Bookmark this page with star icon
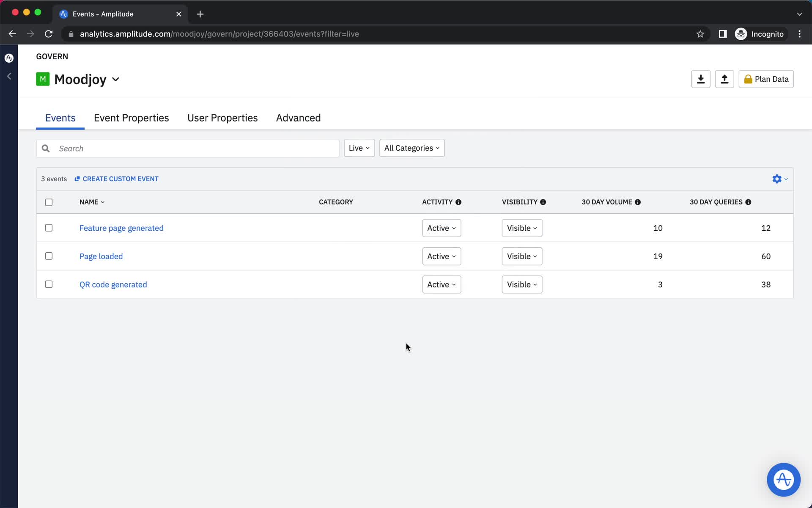This screenshot has height=508, width=812. click(700, 34)
